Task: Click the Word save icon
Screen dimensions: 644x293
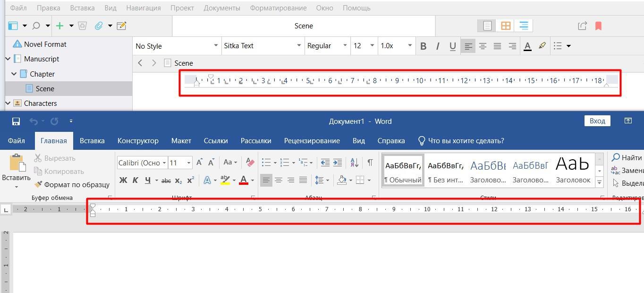Action: point(16,121)
